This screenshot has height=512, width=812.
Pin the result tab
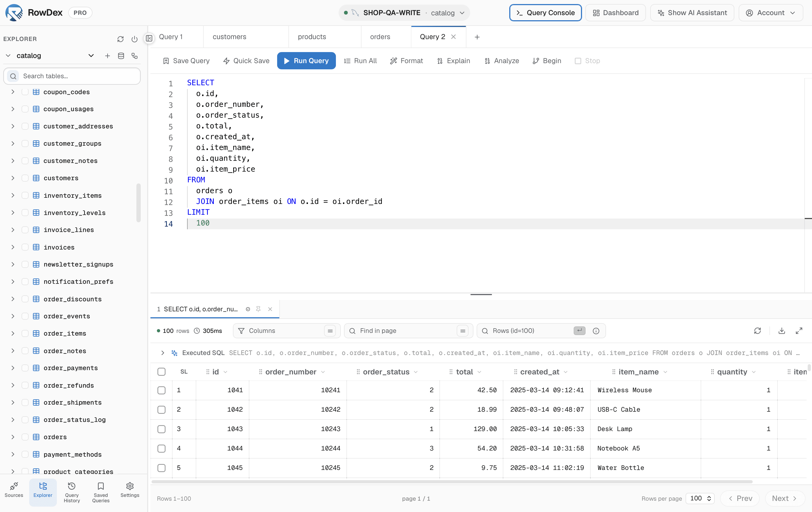point(258,309)
